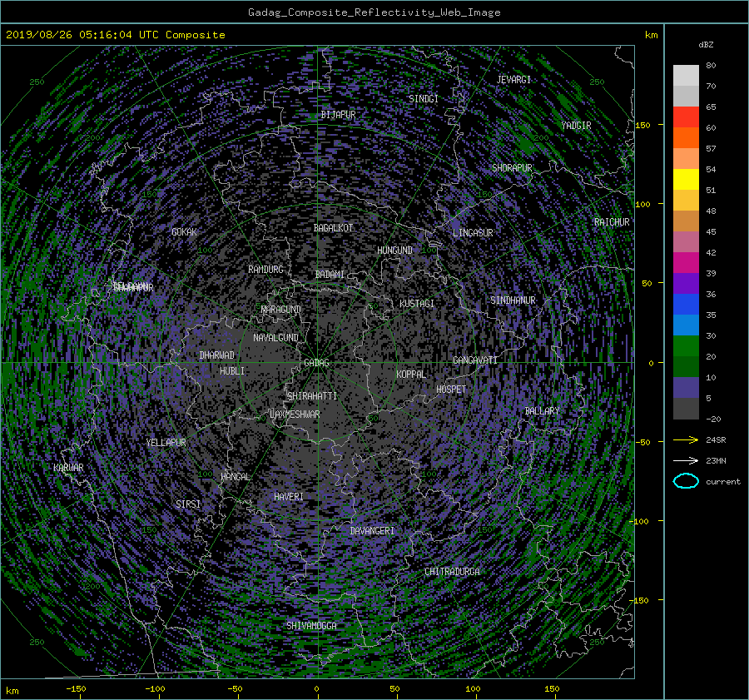Click the NAVALGUND city label
749x700 pixels.
pos(275,338)
